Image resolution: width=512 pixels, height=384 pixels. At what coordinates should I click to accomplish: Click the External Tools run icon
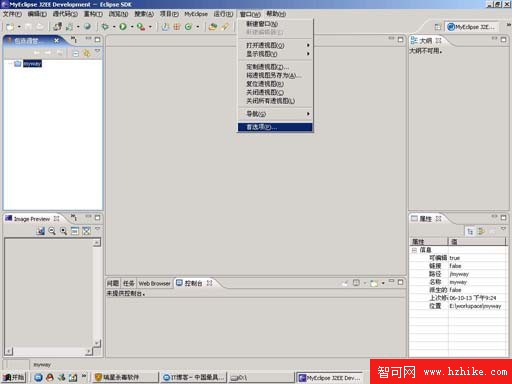(x=141, y=27)
